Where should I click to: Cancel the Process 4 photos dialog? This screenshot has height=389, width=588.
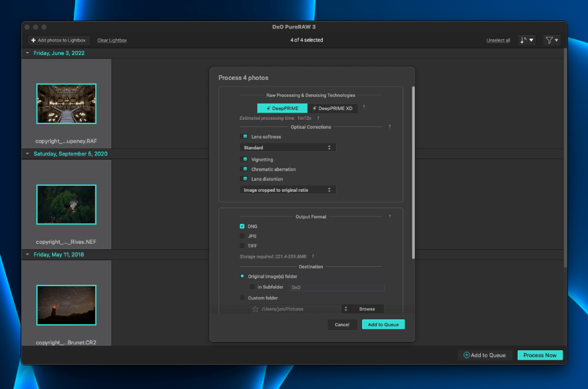(x=342, y=324)
